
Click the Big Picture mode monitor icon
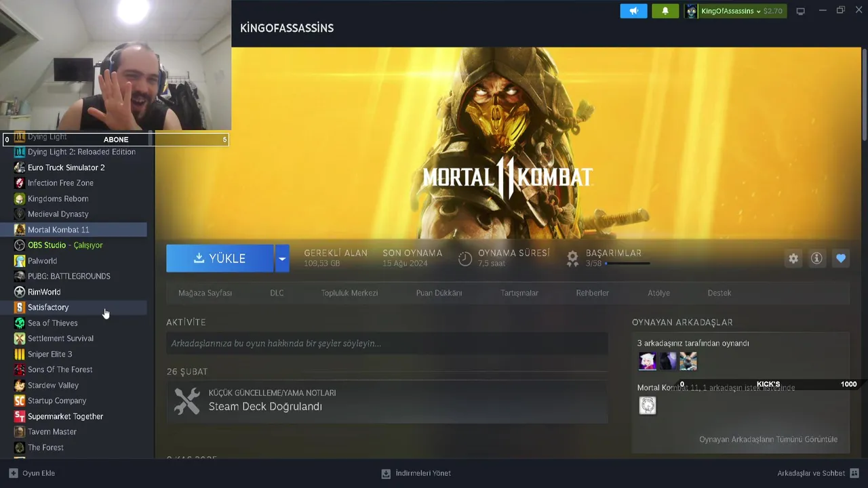point(800,11)
